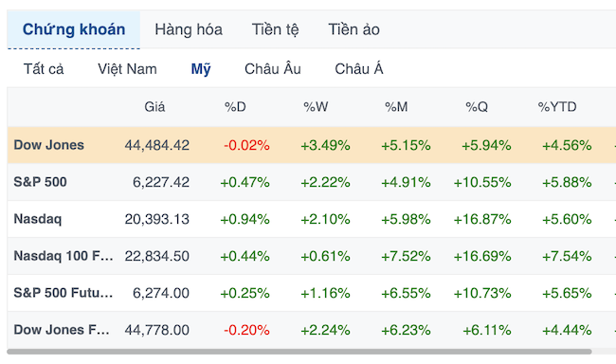This screenshot has width=616, height=364.
Task: Open the Tiền ảo tab
Action: tap(354, 29)
